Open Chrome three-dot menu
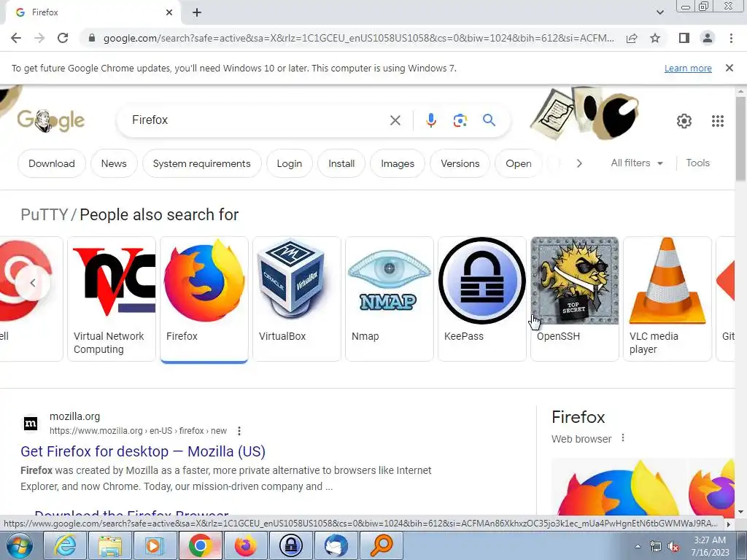The height and width of the screenshot is (560, 747). (x=731, y=38)
